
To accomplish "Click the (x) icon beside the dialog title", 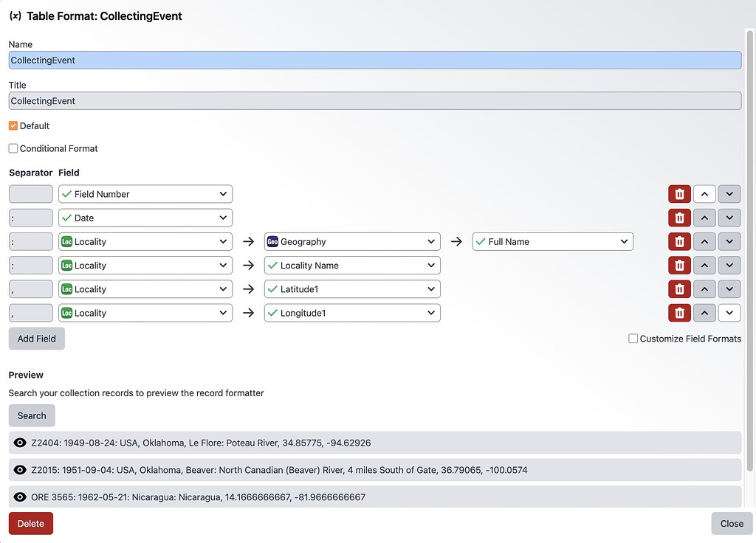I will [15, 15].
